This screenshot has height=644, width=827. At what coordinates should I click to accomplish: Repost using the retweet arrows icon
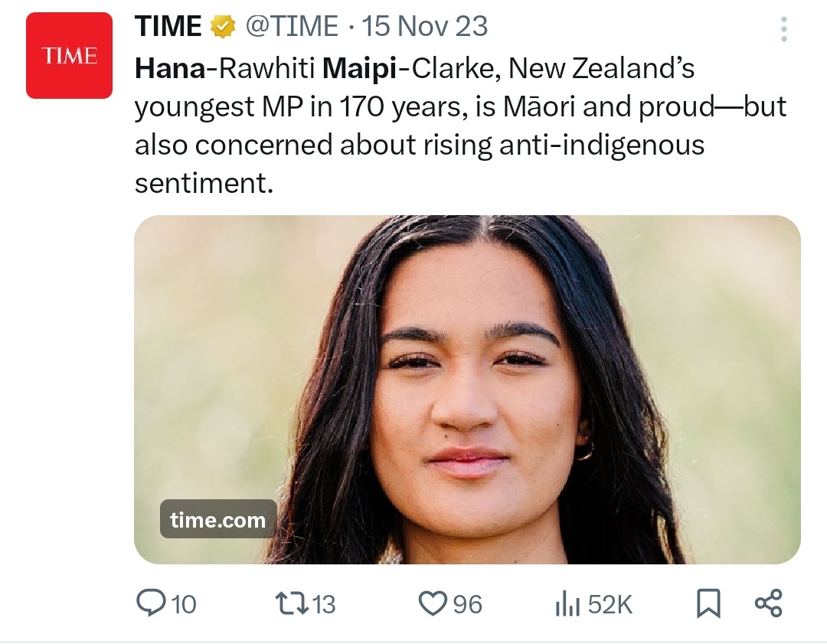tap(291, 604)
